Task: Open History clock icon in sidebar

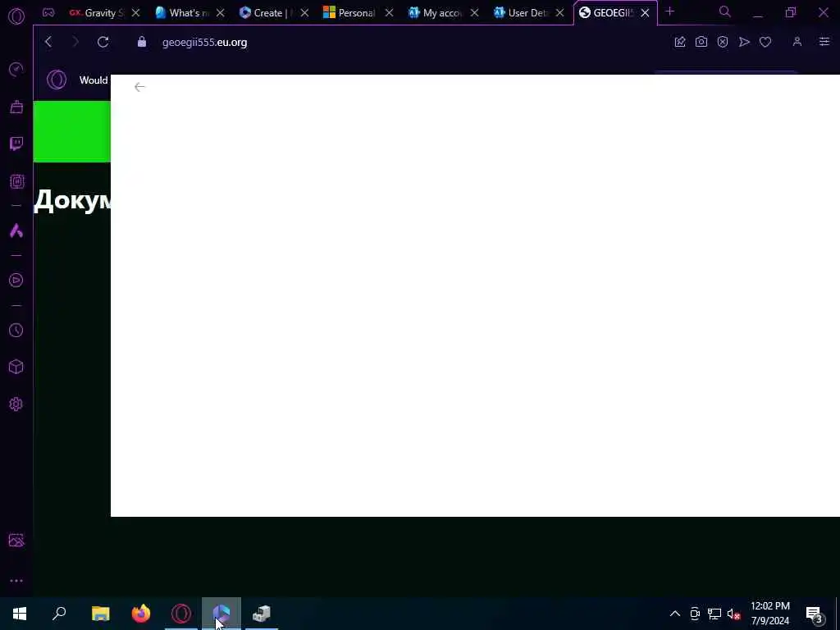Action: (x=16, y=330)
